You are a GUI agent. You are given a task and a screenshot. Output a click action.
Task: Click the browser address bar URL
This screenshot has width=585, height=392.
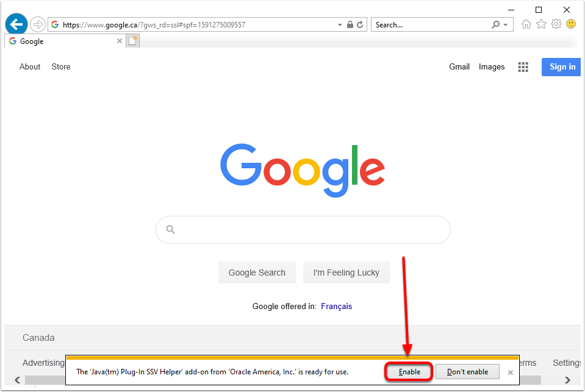[x=154, y=25]
